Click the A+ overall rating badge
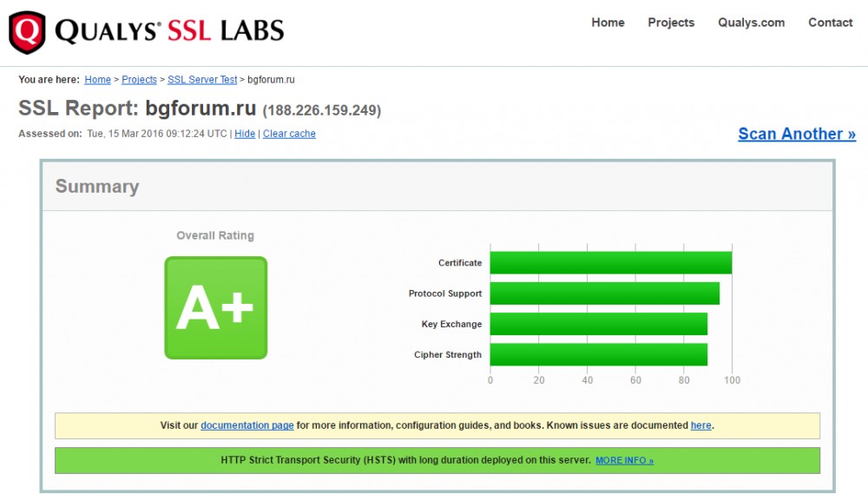The image size is (868, 494). pos(215,307)
